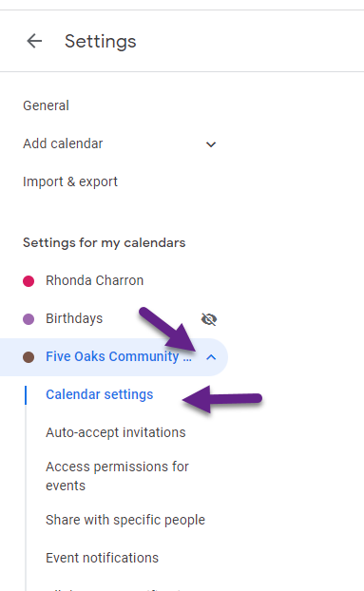This screenshot has height=591, width=364.
Task: Go to Auto-accept invitations
Action: pos(116,432)
